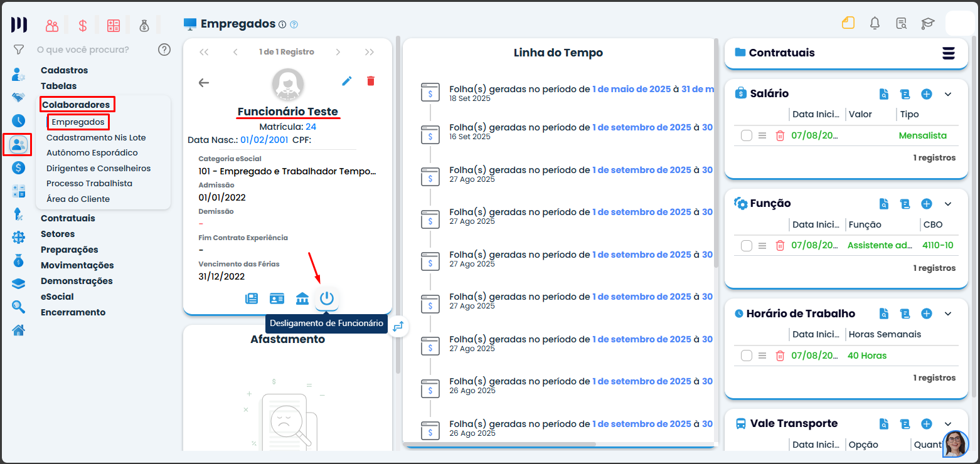The image size is (980, 464).
Task: Expand the Movimentações menu group
Action: pos(77,265)
